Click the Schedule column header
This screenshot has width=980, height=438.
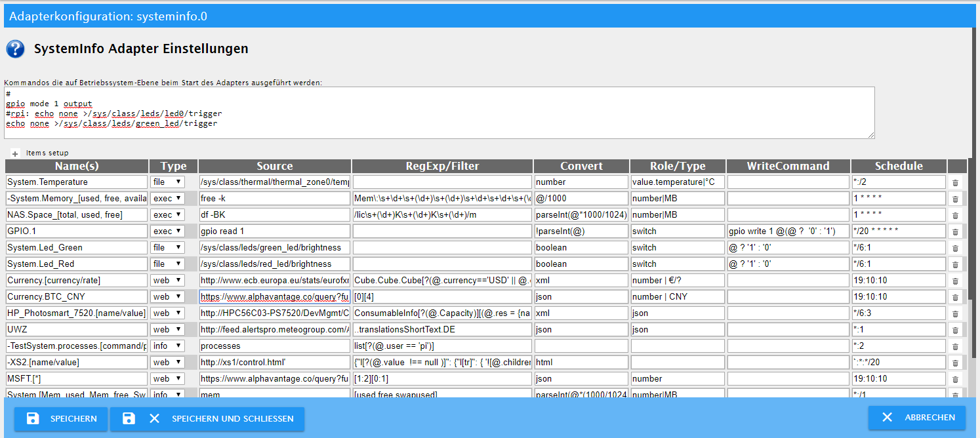899,166
